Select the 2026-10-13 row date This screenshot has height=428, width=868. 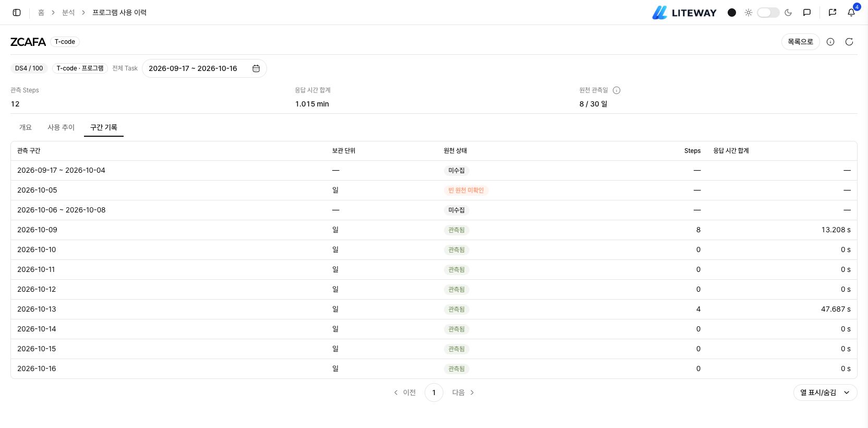pos(37,310)
